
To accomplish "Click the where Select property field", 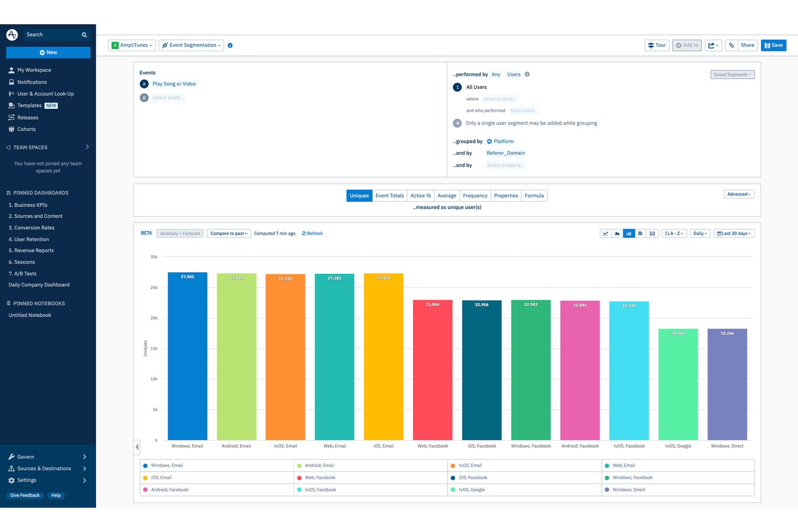I will (x=500, y=99).
